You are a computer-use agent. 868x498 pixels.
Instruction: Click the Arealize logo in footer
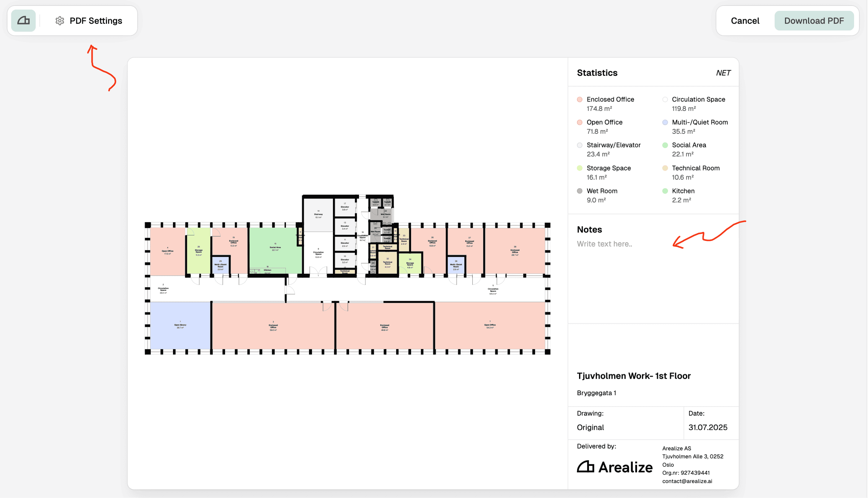614,467
